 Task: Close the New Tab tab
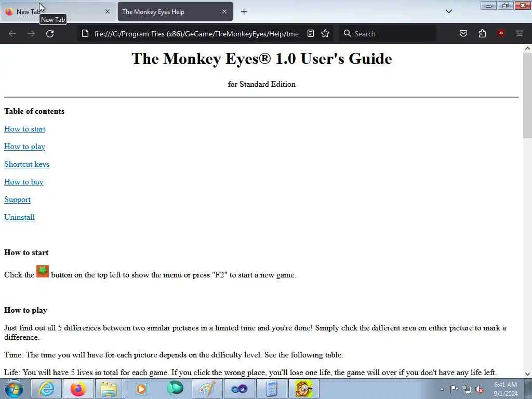tap(108, 11)
